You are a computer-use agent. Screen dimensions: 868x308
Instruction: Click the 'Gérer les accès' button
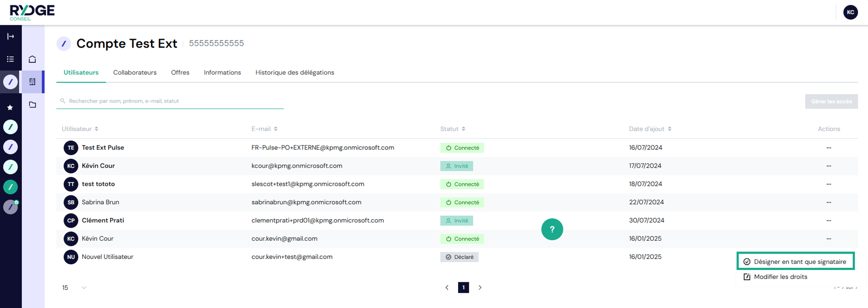tap(831, 101)
